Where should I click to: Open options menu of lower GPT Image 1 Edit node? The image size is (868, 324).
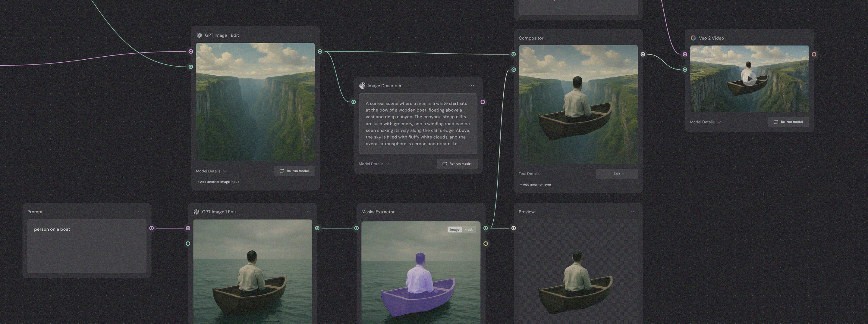pos(306,212)
